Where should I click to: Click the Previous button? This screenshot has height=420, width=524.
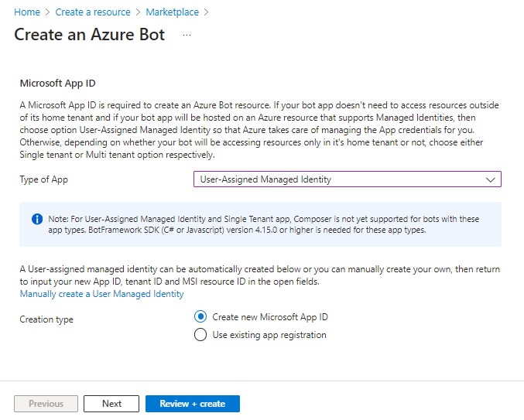point(46,404)
